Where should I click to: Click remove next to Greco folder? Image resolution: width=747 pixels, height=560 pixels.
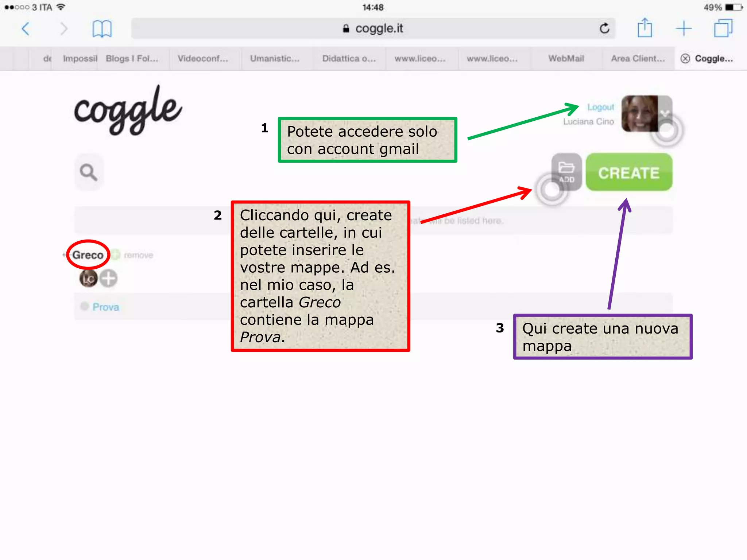coord(139,255)
